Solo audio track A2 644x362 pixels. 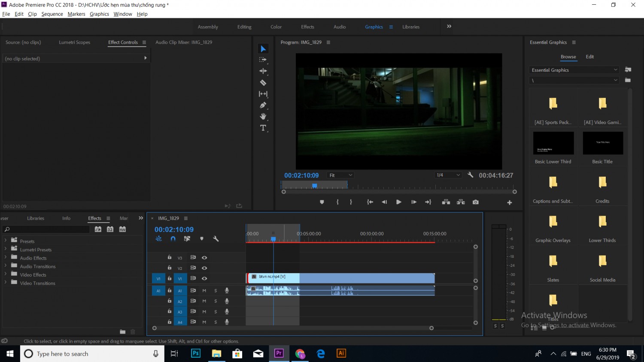(x=216, y=301)
